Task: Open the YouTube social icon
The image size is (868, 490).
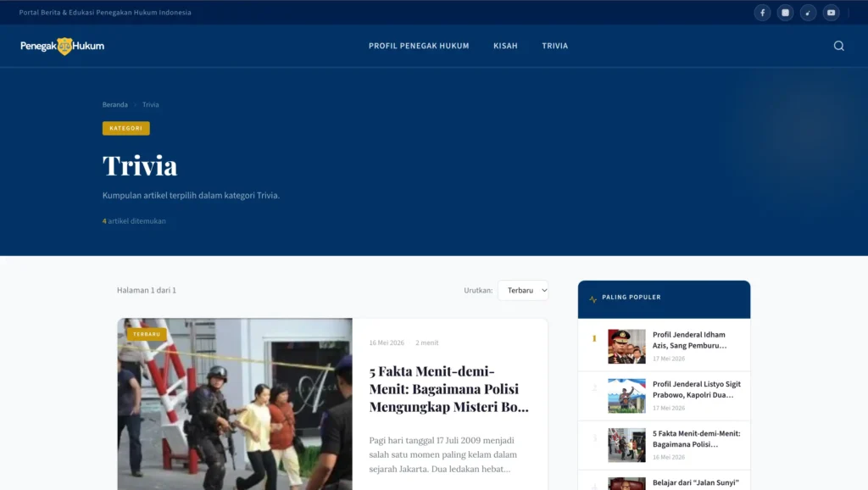Action: click(x=831, y=13)
